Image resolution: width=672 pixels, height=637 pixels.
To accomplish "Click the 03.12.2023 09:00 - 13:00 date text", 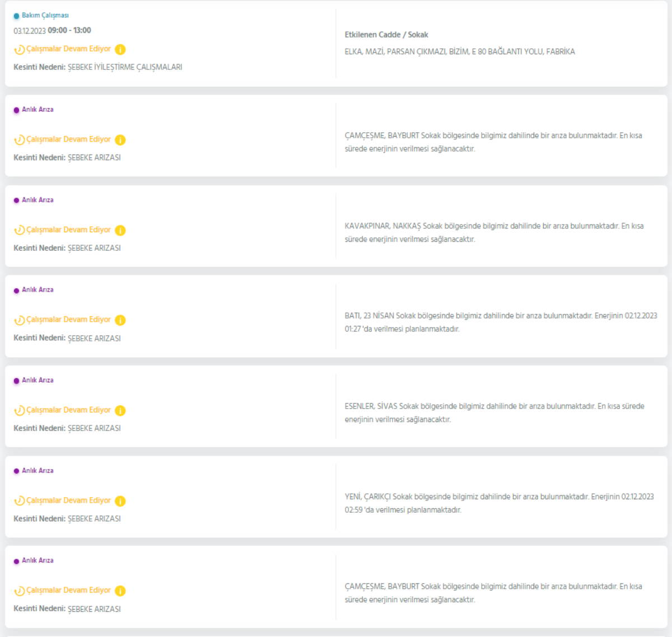I will [52, 31].
